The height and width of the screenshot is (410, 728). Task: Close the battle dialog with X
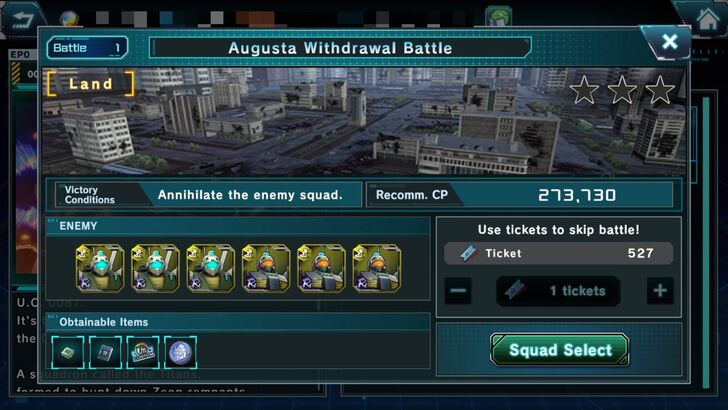(x=669, y=42)
